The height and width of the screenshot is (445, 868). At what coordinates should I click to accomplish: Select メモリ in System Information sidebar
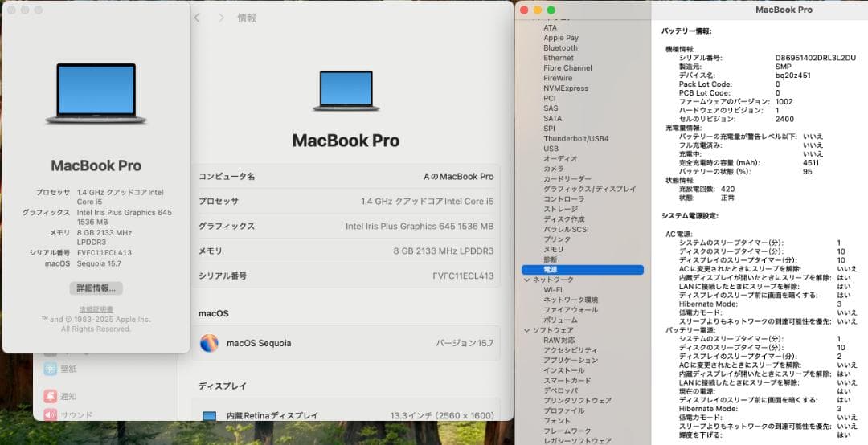[554, 250]
